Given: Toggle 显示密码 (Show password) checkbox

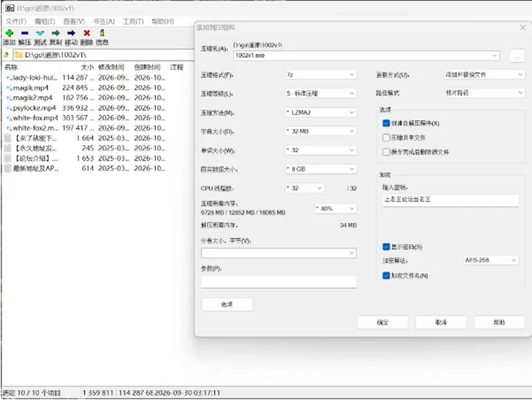Looking at the screenshot, I should pyautogui.click(x=386, y=247).
